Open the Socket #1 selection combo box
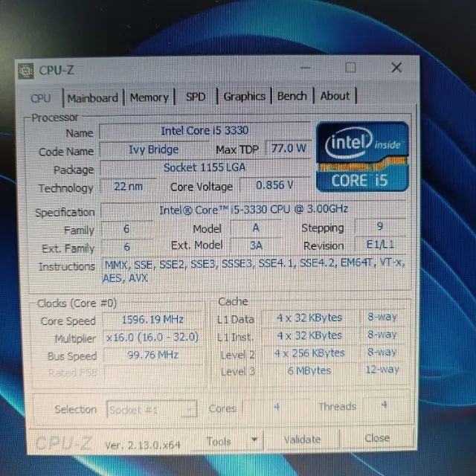The width and height of the screenshot is (476, 476). [152, 410]
